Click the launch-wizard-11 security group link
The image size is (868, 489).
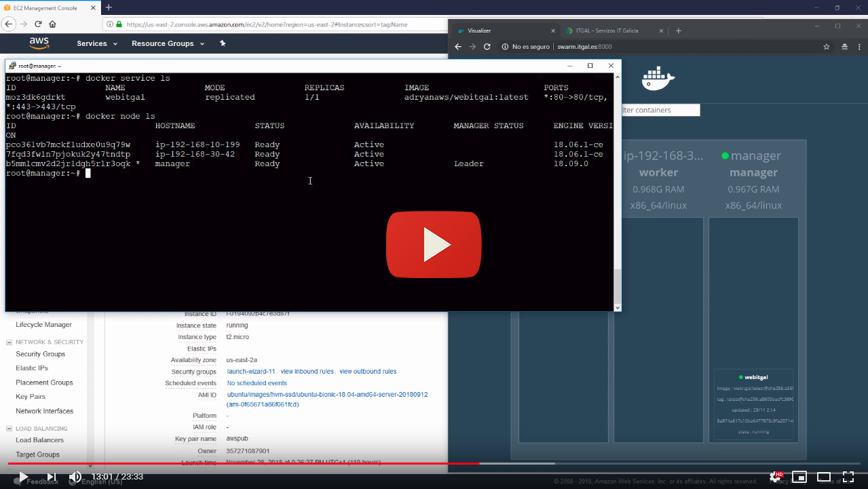click(250, 372)
